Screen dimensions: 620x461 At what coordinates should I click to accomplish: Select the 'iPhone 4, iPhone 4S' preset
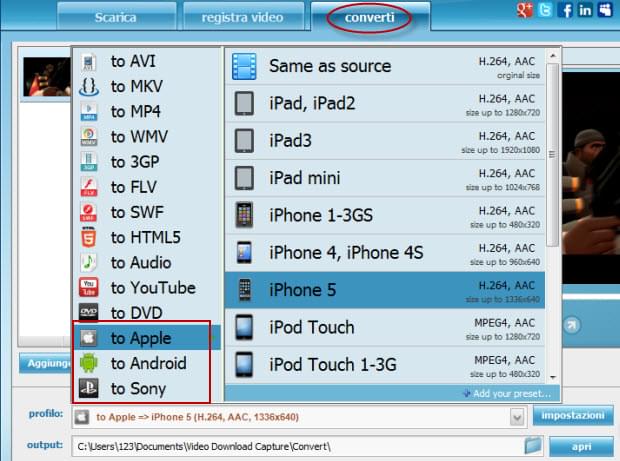click(385, 253)
